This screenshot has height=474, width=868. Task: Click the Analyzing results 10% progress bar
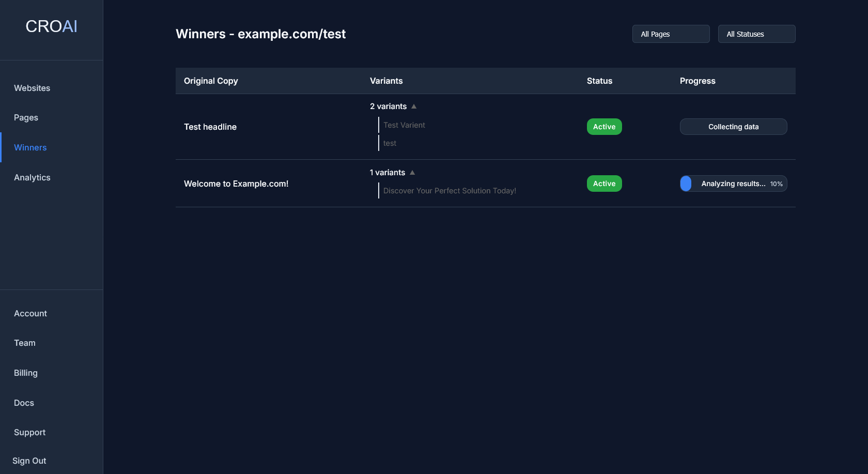733,183
